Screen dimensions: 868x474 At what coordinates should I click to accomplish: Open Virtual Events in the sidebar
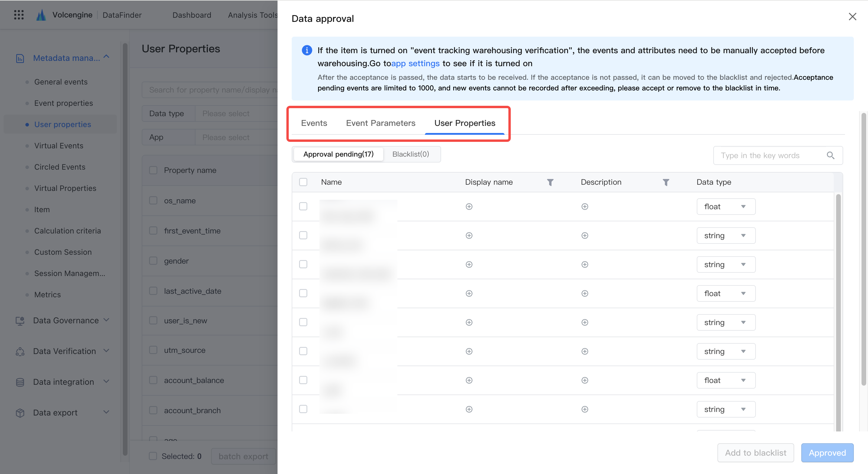point(59,146)
